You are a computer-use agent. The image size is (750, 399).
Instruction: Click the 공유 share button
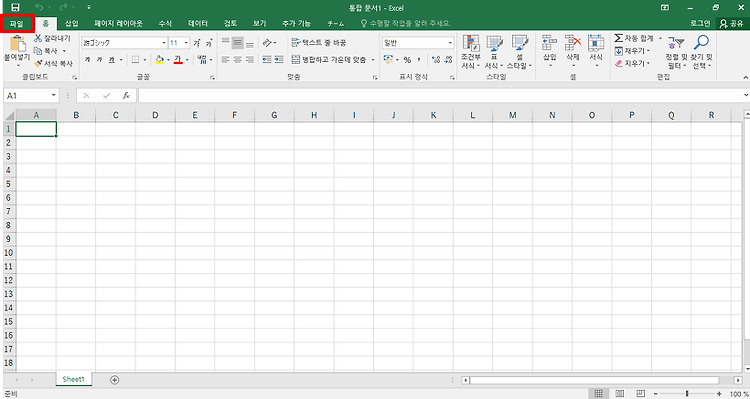click(x=732, y=23)
